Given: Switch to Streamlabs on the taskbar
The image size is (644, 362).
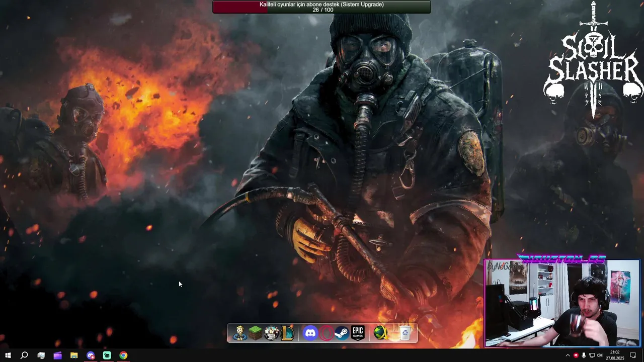Looking at the screenshot, I should pyautogui.click(x=107, y=355).
